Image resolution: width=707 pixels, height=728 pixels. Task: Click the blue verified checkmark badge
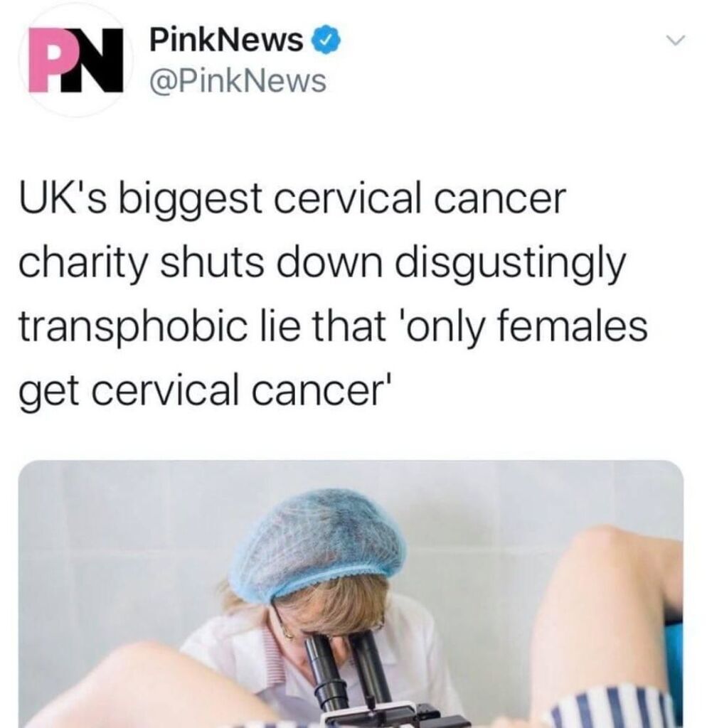[x=328, y=41]
